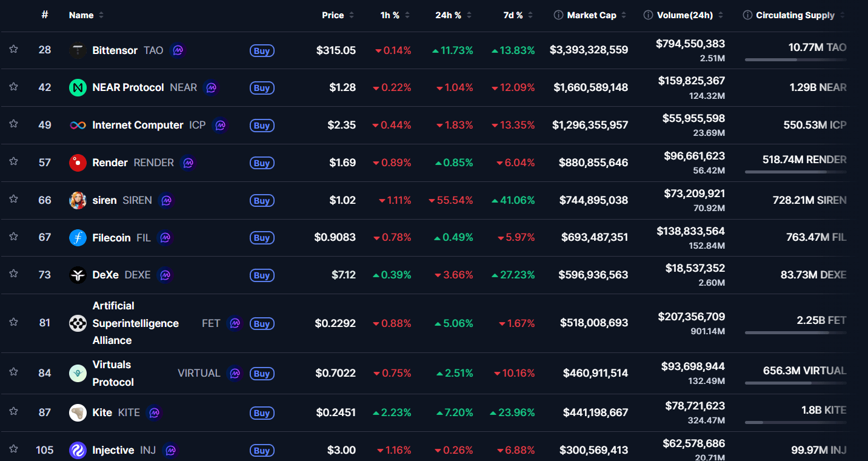The image size is (868, 461).
Task: Click FET volume $207,356,709
Action: pyautogui.click(x=691, y=316)
